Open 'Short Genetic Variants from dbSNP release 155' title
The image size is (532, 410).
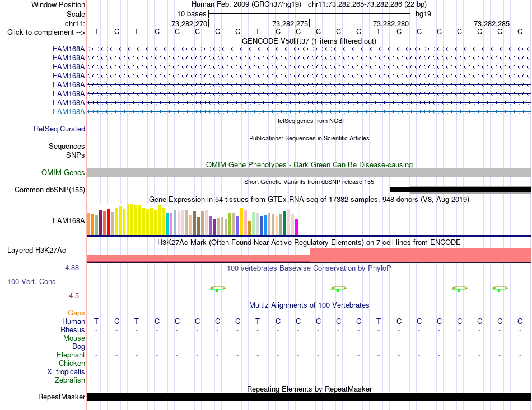[x=309, y=182]
